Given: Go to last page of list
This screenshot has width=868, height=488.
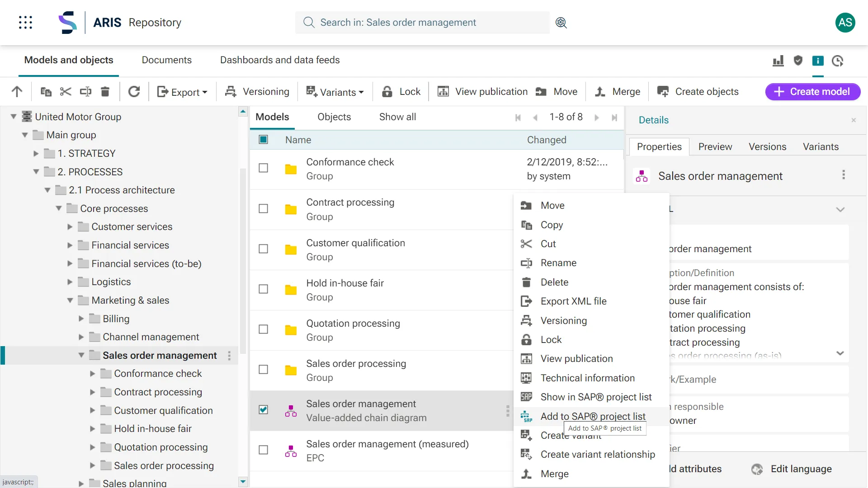Looking at the screenshot, I should (614, 117).
